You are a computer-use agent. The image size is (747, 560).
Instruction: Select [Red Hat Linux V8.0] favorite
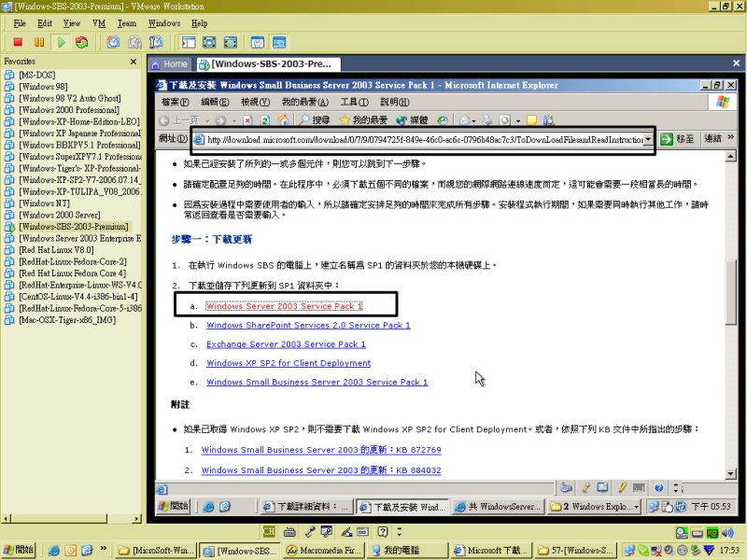(56, 250)
